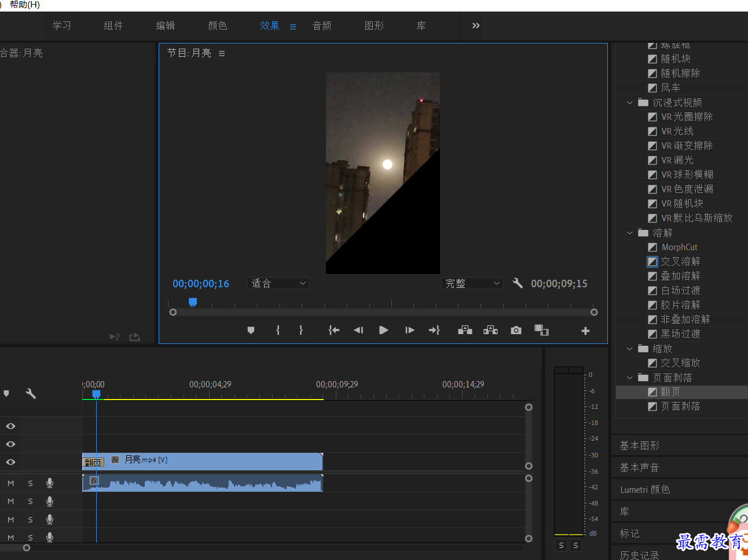The image size is (748, 560).
Task: Enable voice-over record on first audio track
Action: click(x=50, y=483)
